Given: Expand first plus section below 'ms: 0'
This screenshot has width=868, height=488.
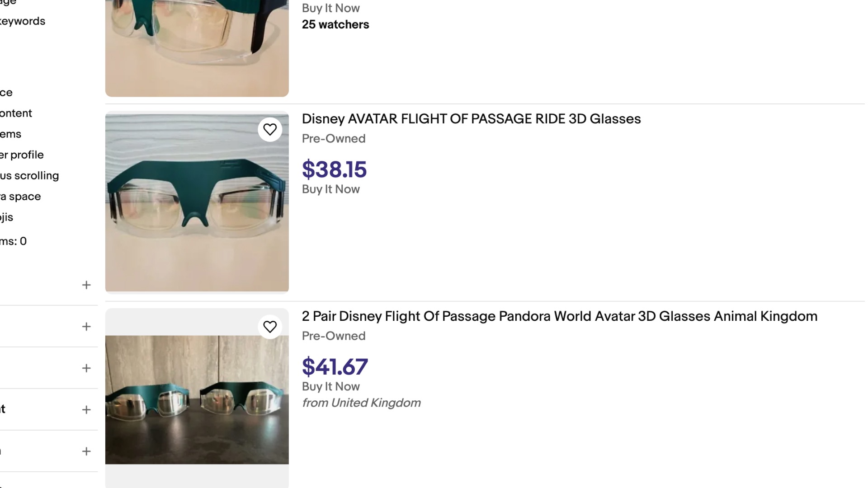Looking at the screenshot, I should point(86,285).
